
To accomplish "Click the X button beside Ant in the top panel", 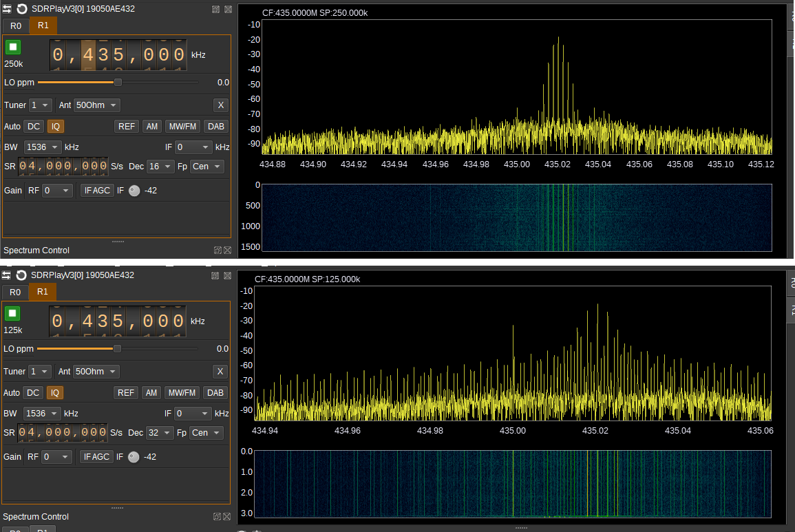I will coord(220,105).
